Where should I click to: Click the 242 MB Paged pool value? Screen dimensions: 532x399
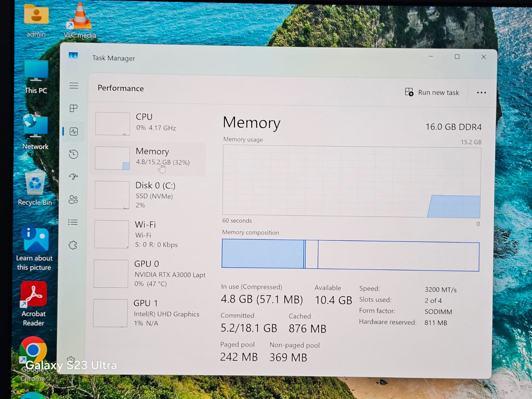(x=239, y=357)
